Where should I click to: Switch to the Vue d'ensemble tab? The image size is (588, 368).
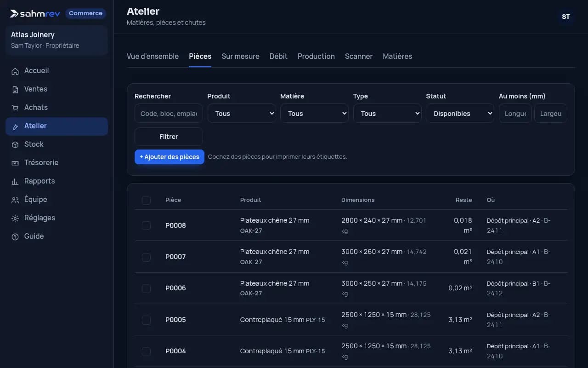click(x=153, y=56)
